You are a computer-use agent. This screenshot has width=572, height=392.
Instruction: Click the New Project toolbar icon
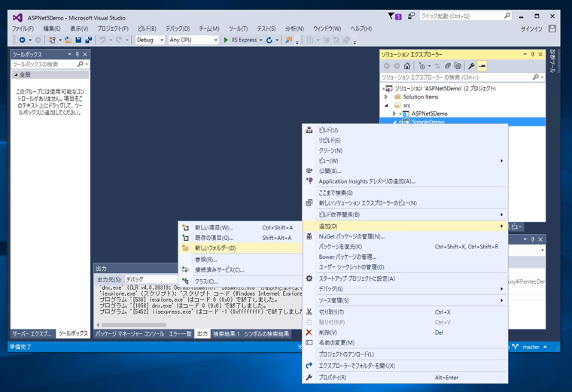(x=53, y=40)
